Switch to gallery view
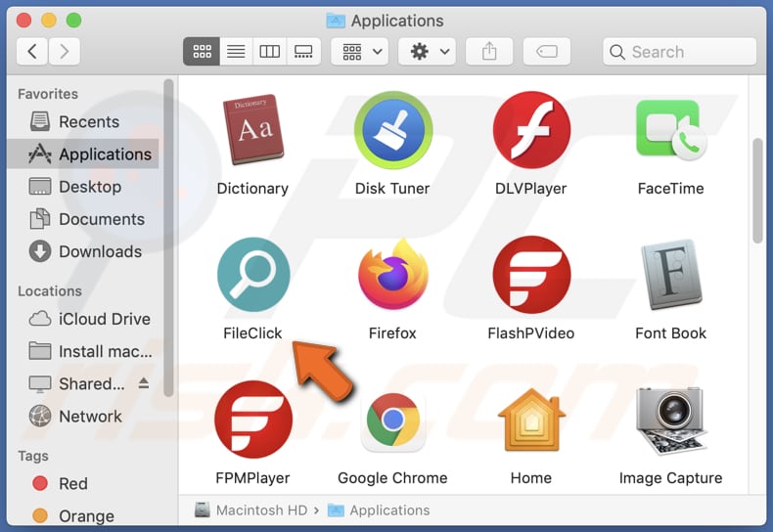 click(303, 51)
